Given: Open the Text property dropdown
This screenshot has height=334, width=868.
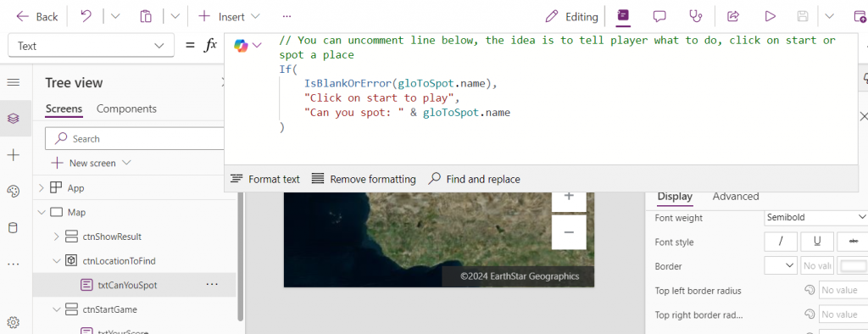Looking at the screenshot, I should pos(91,46).
